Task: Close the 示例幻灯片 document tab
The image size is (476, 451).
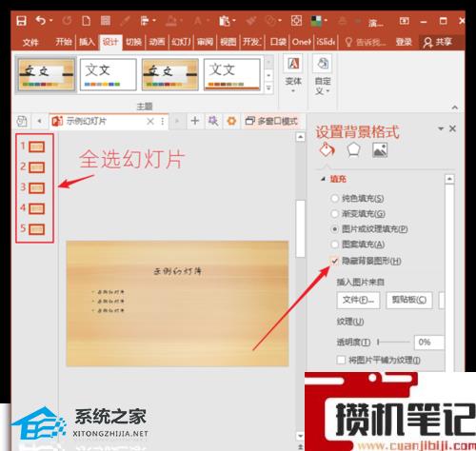Action: coord(150,121)
